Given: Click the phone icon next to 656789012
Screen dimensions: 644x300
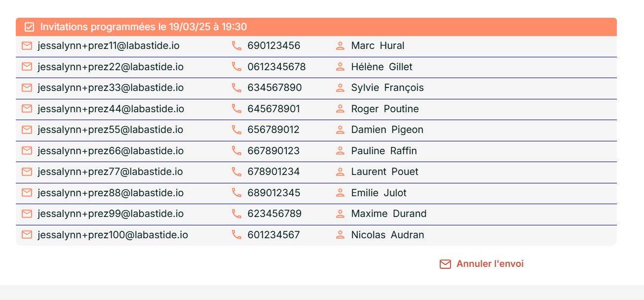Looking at the screenshot, I should point(237,130).
